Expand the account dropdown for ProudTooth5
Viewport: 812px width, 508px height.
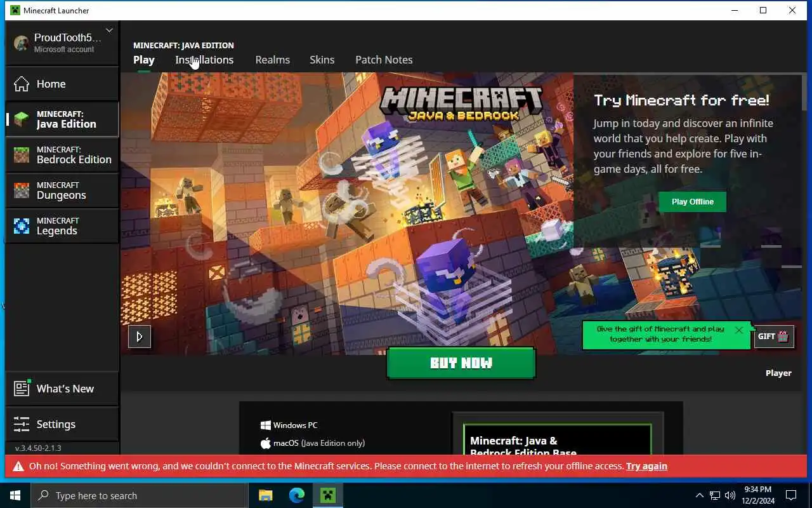(x=109, y=30)
